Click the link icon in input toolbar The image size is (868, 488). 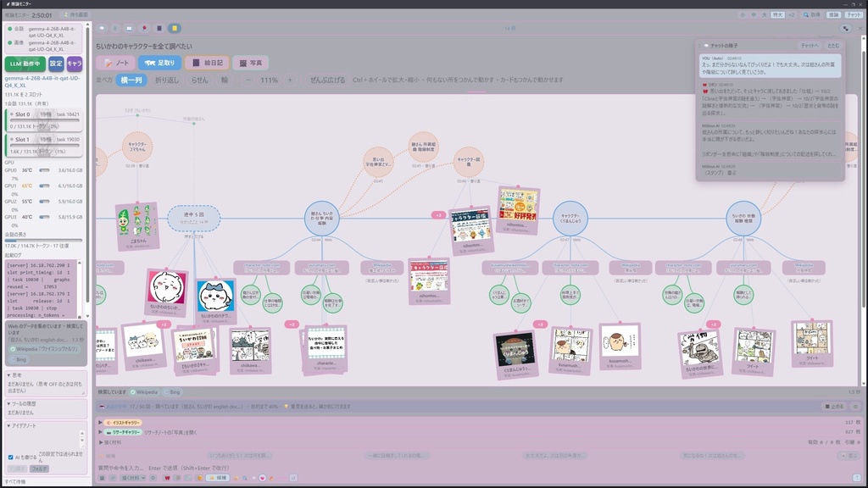coord(113,478)
